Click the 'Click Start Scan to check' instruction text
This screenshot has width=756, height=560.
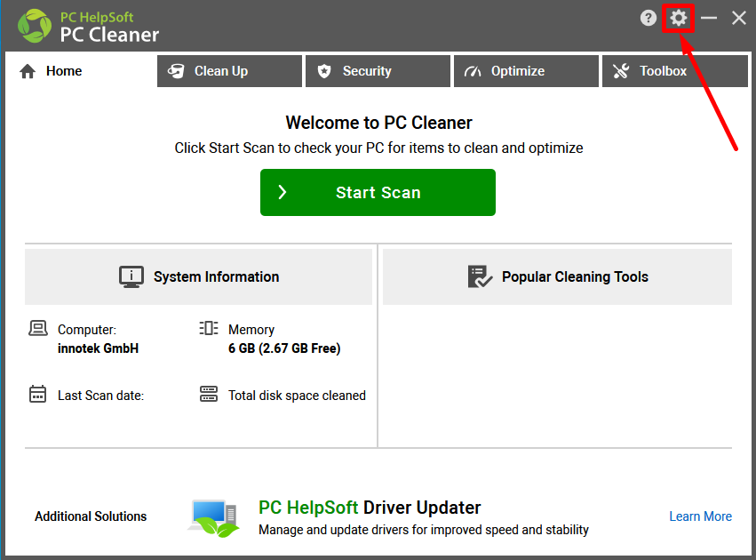pyautogui.click(x=378, y=148)
